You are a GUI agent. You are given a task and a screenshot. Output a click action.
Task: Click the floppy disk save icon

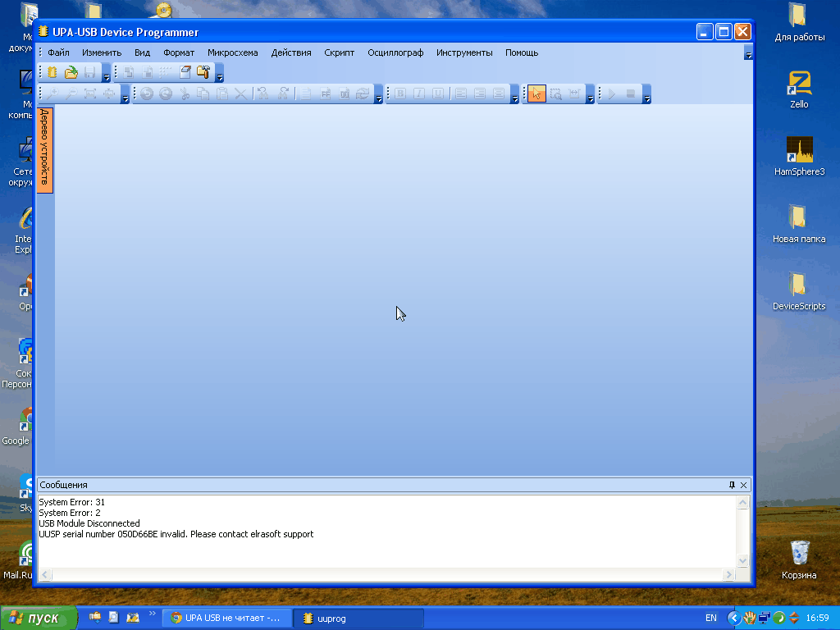tap(90, 72)
